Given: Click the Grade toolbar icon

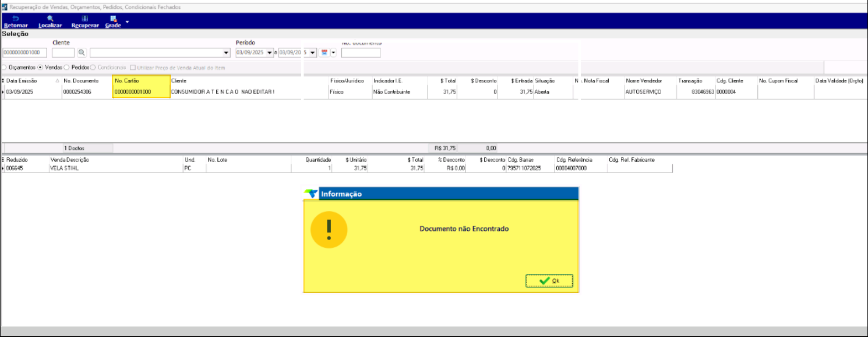Looking at the screenshot, I should (x=113, y=19).
